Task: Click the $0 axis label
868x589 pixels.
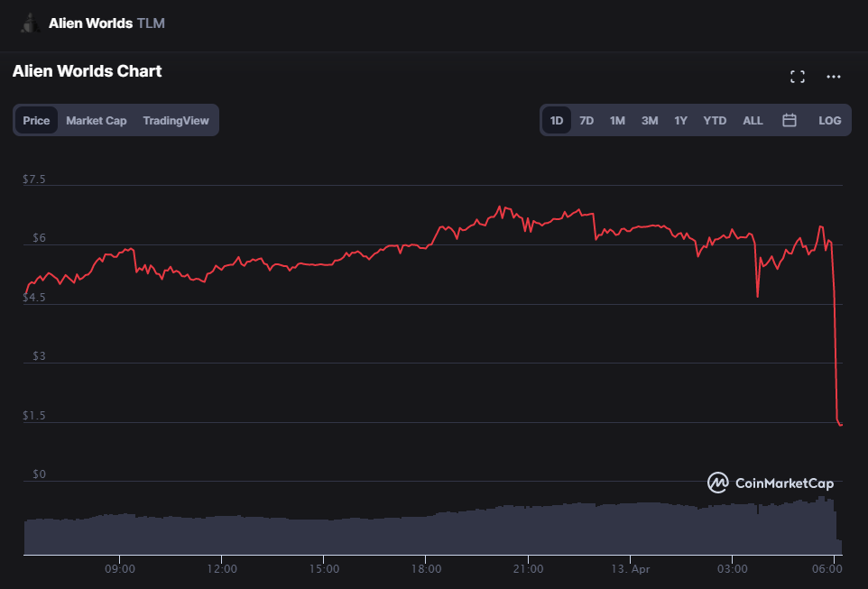Action: [x=39, y=474]
